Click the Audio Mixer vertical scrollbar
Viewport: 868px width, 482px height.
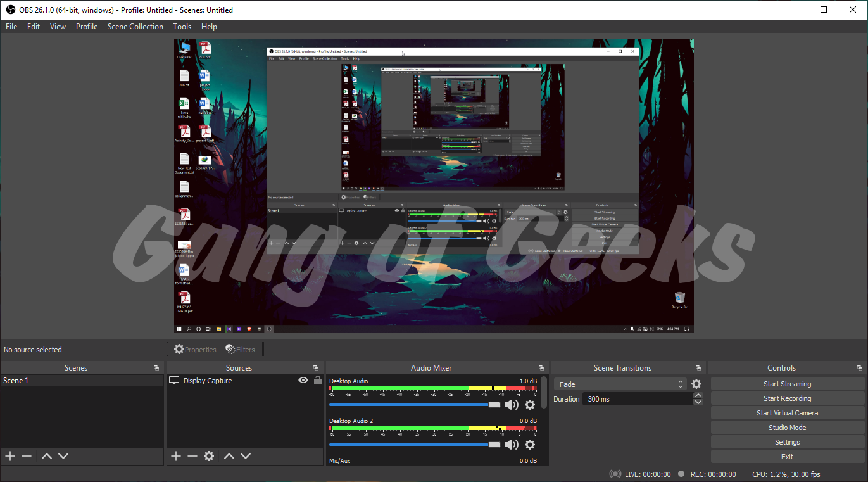(544, 393)
